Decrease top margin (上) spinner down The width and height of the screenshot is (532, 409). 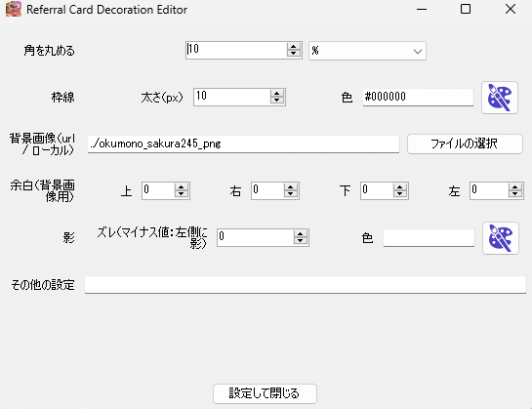point(182,194)
